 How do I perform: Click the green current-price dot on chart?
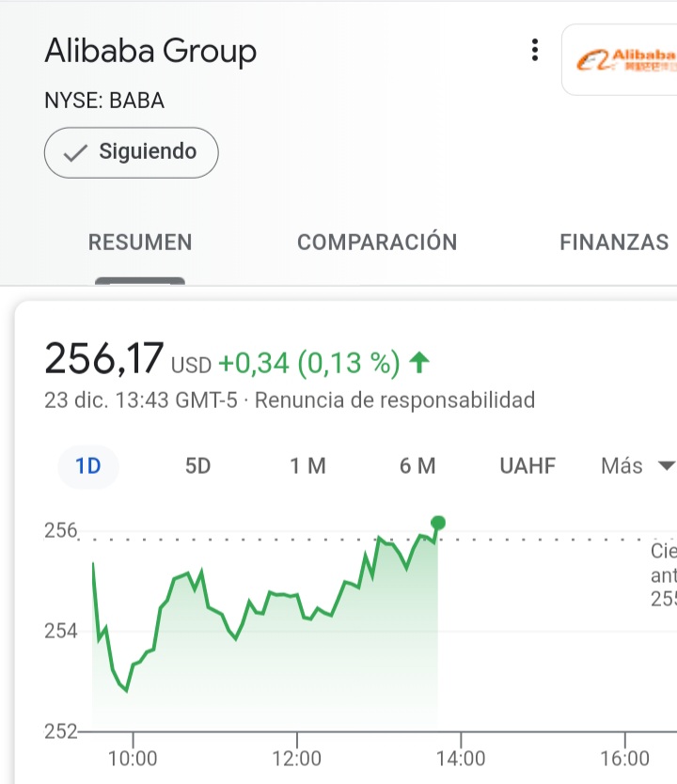(x=438, y=523)
